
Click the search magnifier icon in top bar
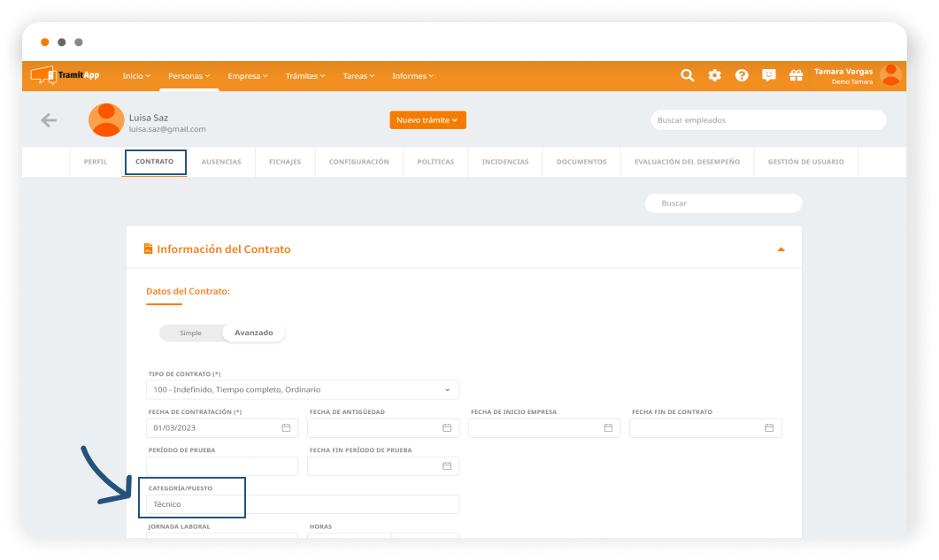(x=687, y=76)
